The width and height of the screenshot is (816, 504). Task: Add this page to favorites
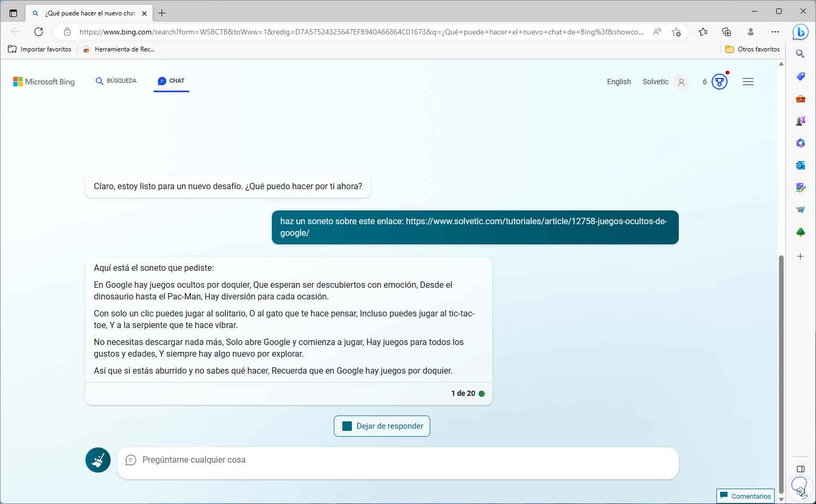point(676,32)
